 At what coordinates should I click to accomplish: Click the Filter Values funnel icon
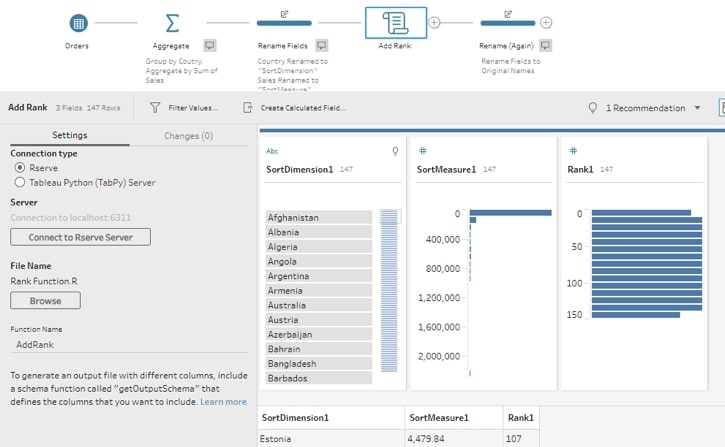(155, 108)
